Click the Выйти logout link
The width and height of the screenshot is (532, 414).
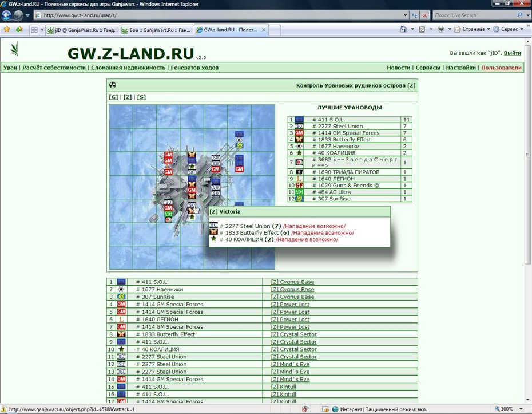(x=513, y=53)
